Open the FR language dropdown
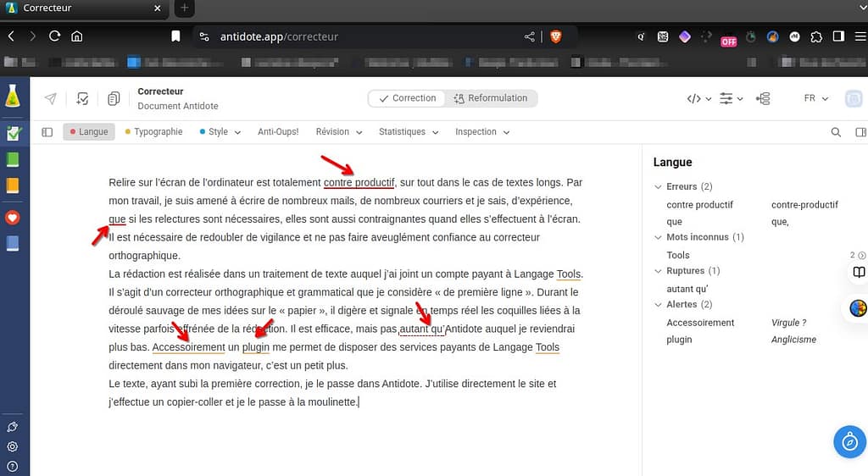The height and width of the screenshot is (476, 868). point(815,98)
